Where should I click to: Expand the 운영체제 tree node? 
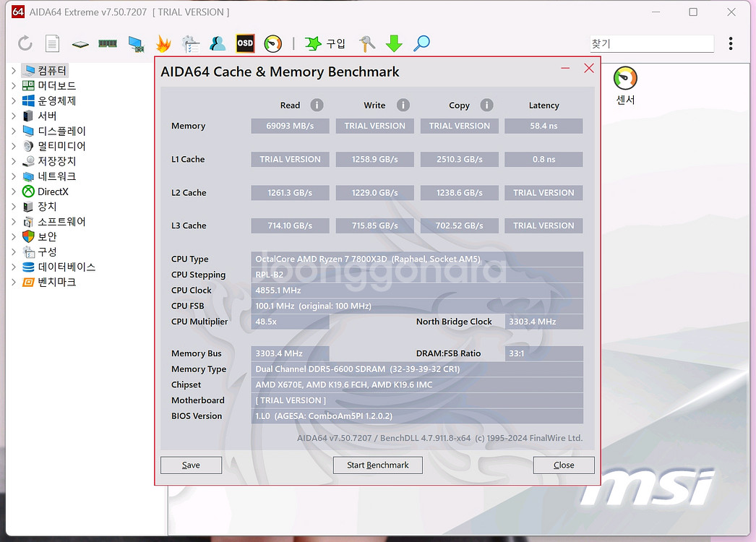[x=13, y=101]
